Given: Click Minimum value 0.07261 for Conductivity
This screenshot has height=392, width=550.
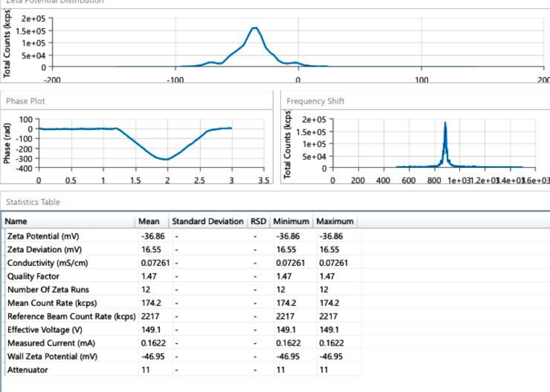Looking at the screenshot, I should pyautogui.click(x=291, y=263).
